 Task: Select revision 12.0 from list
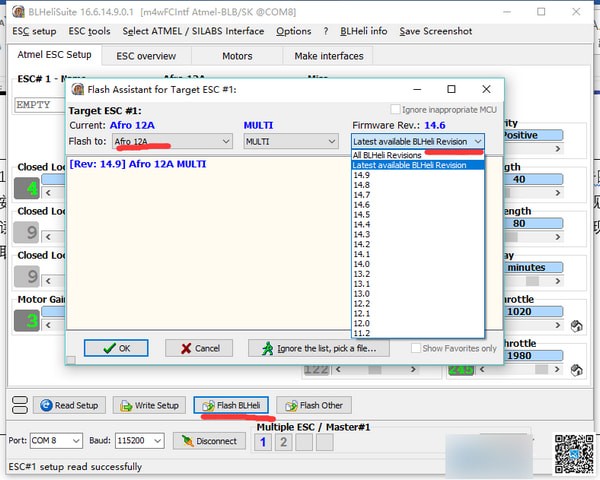(x=418, y=323)
